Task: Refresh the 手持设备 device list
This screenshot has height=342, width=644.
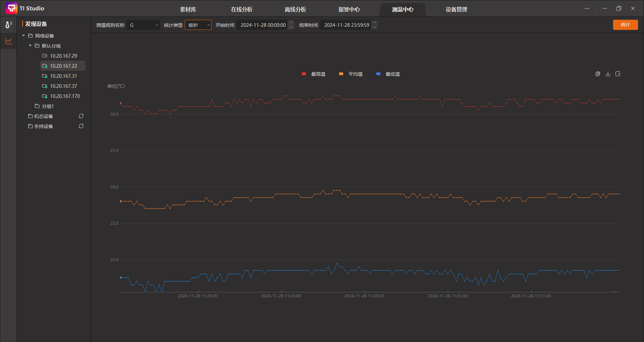Action: point(81,126)
